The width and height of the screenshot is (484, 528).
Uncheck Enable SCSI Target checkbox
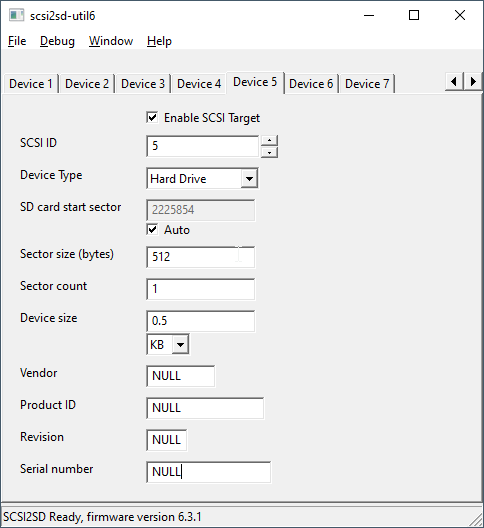[152, 118]
